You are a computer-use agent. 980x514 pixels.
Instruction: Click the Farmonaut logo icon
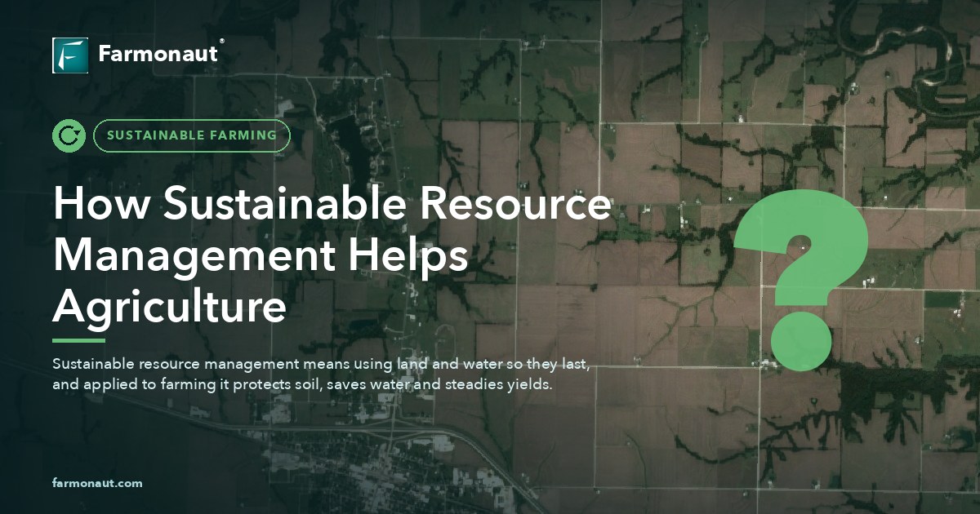70,55
